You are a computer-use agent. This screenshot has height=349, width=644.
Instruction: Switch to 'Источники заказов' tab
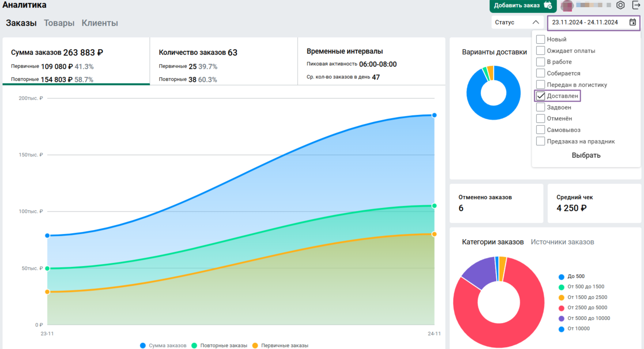pos(562,242)
